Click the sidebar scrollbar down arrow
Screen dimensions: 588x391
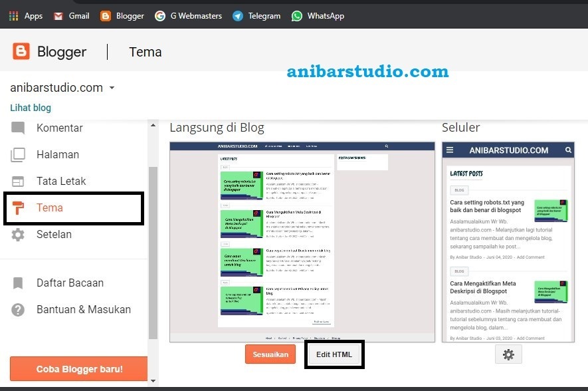[x=153, y=380]
